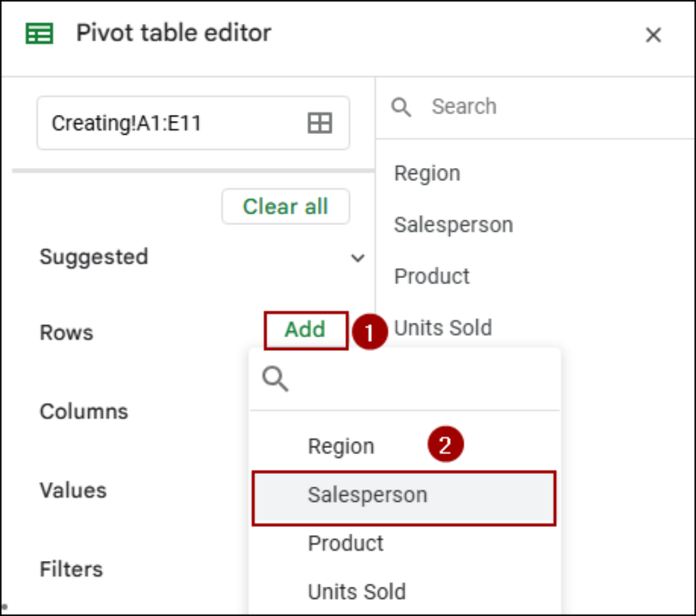Click the search magnifier in the field list
Image resolution: width=696 pixels, height=616 pixels.
[401, 107]
